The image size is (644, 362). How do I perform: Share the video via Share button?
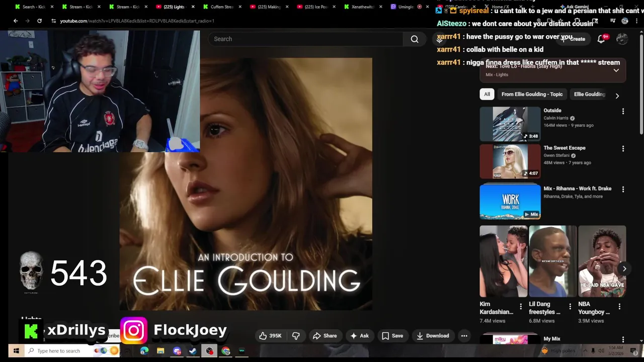325,336
